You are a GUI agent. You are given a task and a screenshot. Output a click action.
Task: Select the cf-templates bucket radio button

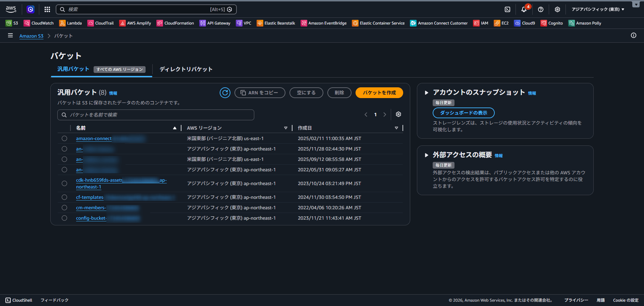click(x=64, y=197)
